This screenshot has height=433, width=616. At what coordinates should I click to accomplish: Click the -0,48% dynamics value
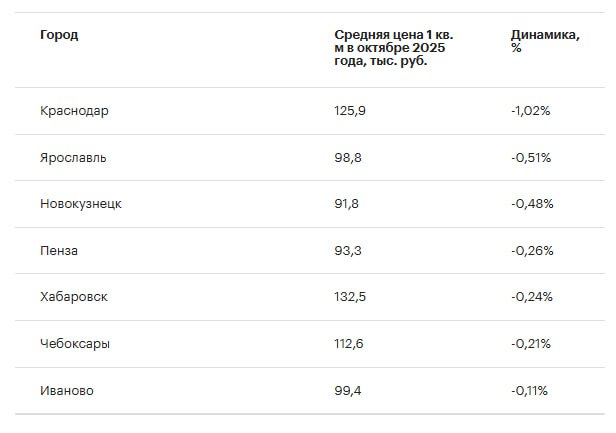tap(532, 204)
